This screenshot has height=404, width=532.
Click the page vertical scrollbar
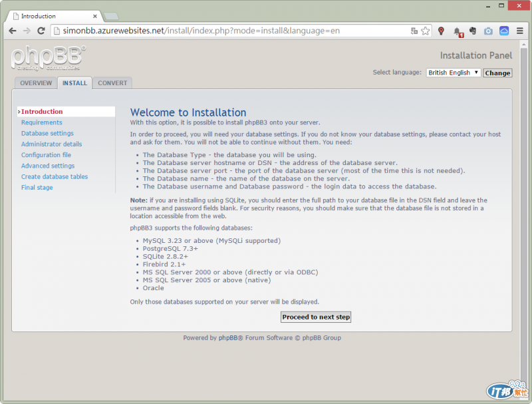(x=523, y=217)
